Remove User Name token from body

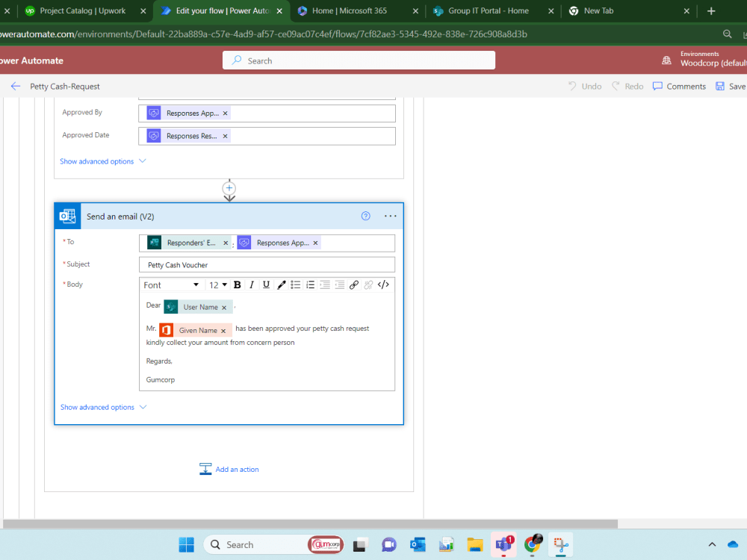(224, 308)
